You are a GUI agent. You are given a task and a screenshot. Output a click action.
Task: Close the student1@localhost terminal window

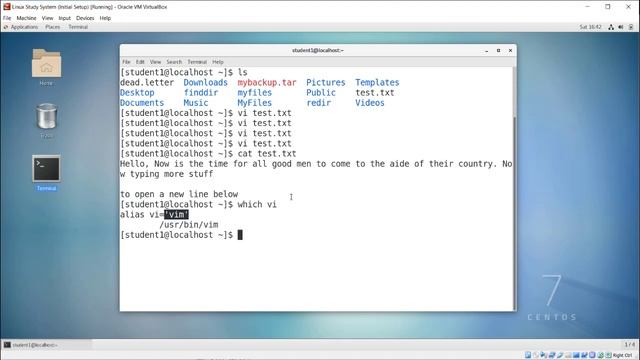click(x=510, y=51)
